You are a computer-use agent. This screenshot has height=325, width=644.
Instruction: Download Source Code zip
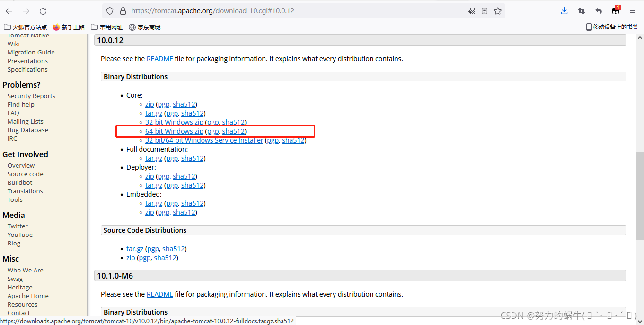click(x=131, y=258)
